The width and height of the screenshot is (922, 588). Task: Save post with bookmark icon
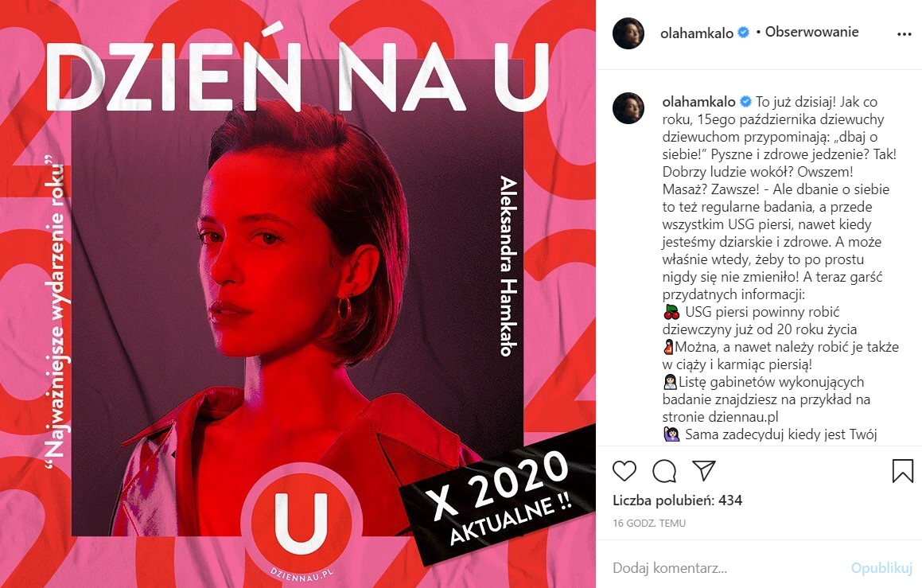[903, 471]
